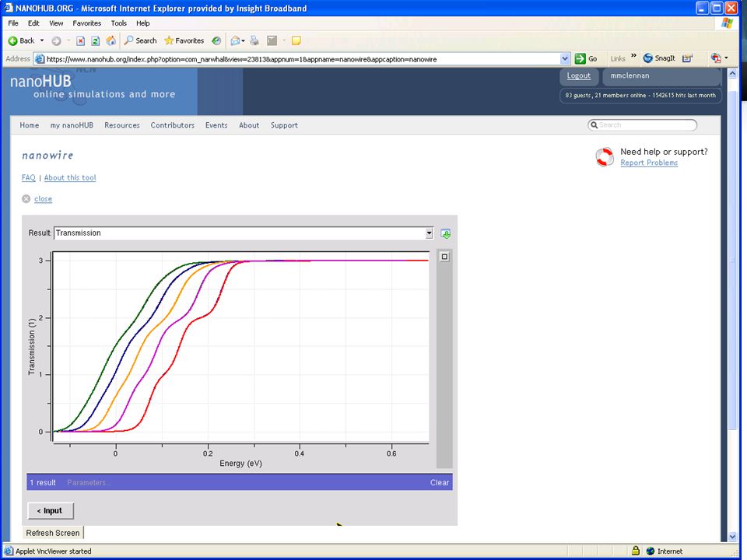Image resolution: width=747 pixels, height=560 pixels.
Task: Click the plot legend square button
Action: point(444,257)
